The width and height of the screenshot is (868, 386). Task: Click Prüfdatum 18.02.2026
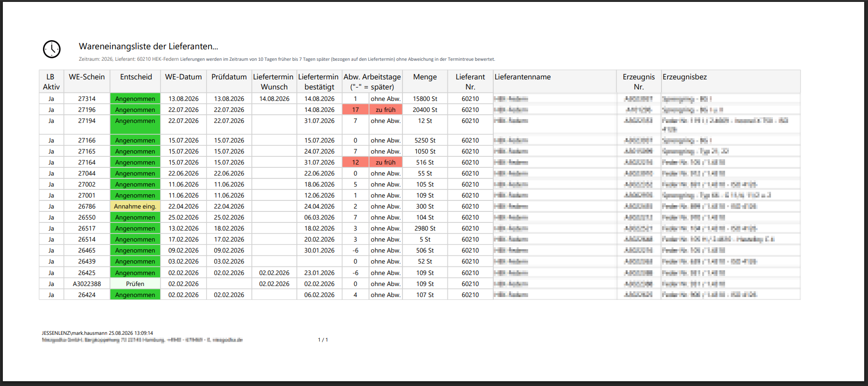point(229,228)
